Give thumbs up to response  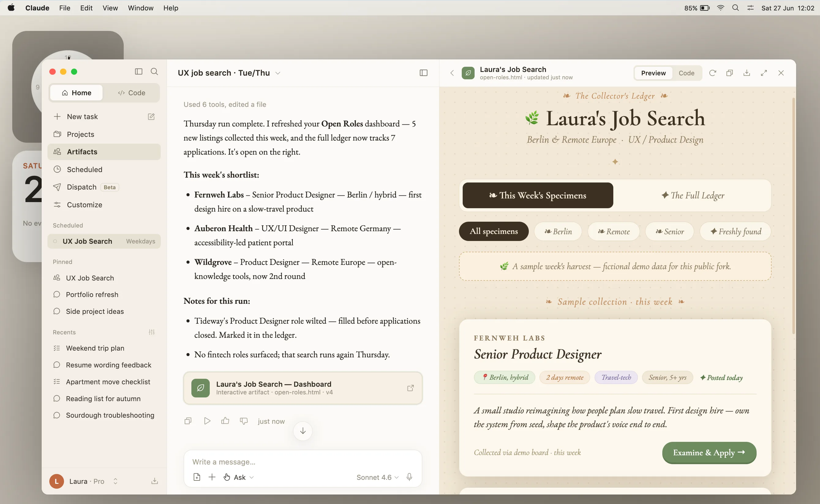[225, 421]
